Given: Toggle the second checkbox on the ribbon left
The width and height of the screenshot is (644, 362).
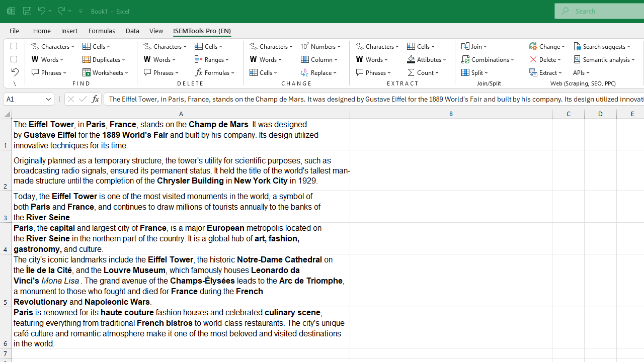Looking at the screenshot, I should pyautogui.click(x=14, y=59).
